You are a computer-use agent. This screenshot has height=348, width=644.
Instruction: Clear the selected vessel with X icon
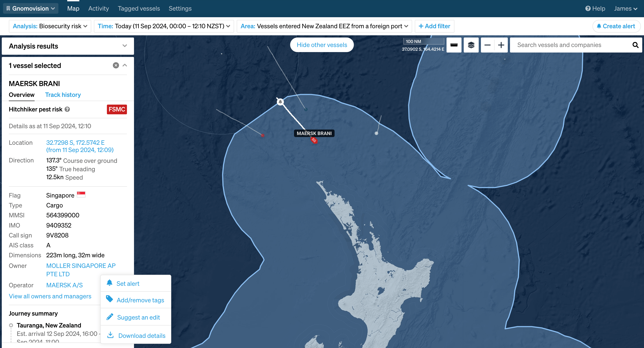[116, 65]
